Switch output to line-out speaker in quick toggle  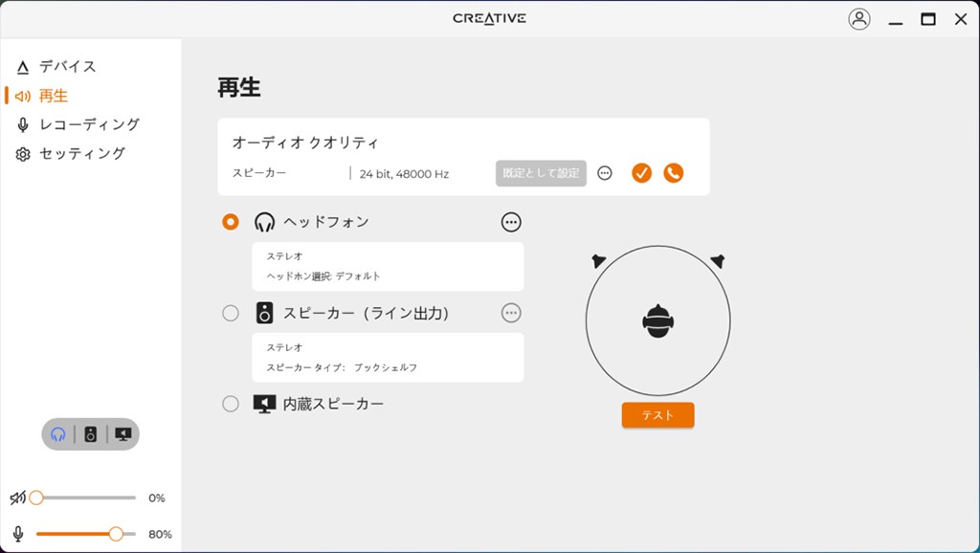tap(91, 434)
